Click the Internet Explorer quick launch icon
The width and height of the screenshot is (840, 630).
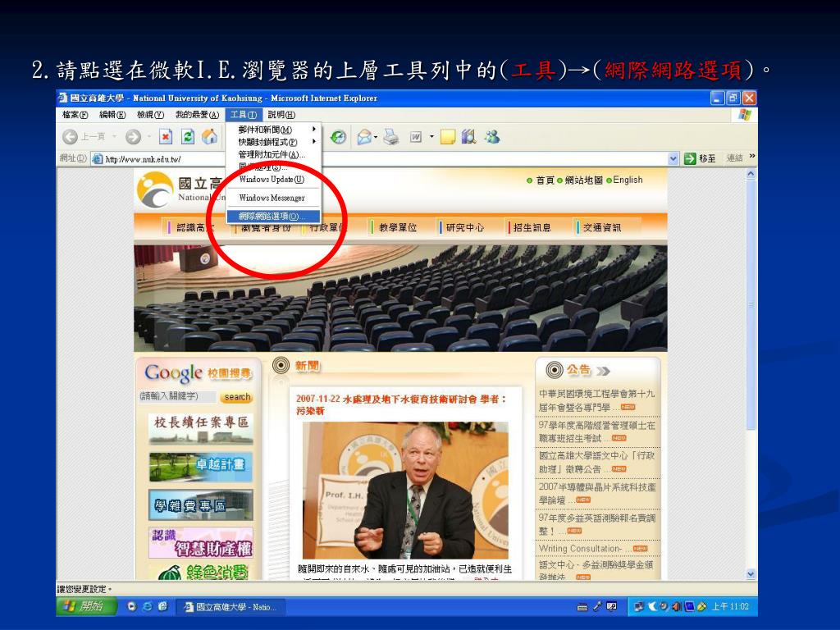click(148, 606)
